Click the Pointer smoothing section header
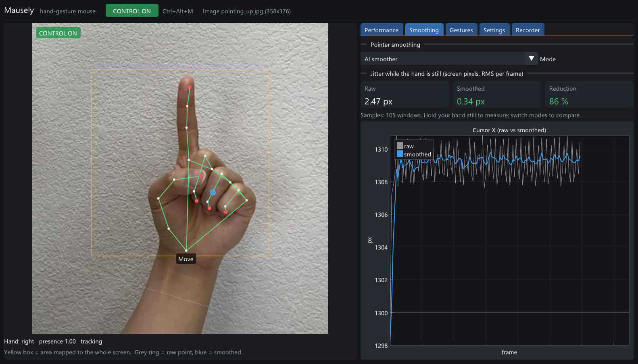Screen dimensions: 638x364 [395, 44]
